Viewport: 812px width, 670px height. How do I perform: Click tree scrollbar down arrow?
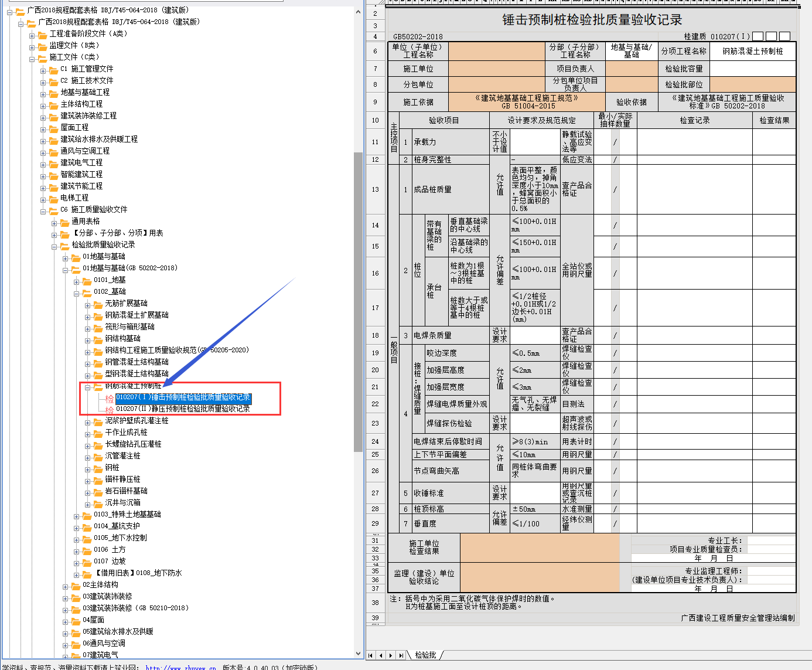point(359,654)
